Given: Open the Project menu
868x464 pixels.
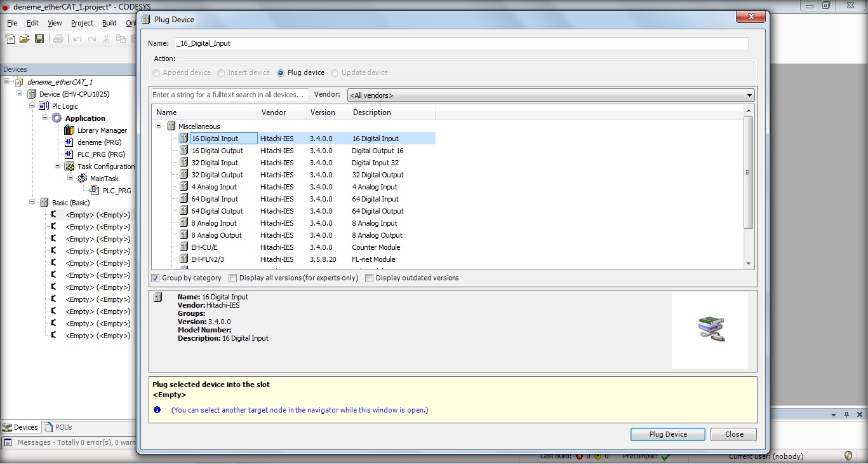Looking at the screenshot, I should pyautogui.click(x=82, y=23).
